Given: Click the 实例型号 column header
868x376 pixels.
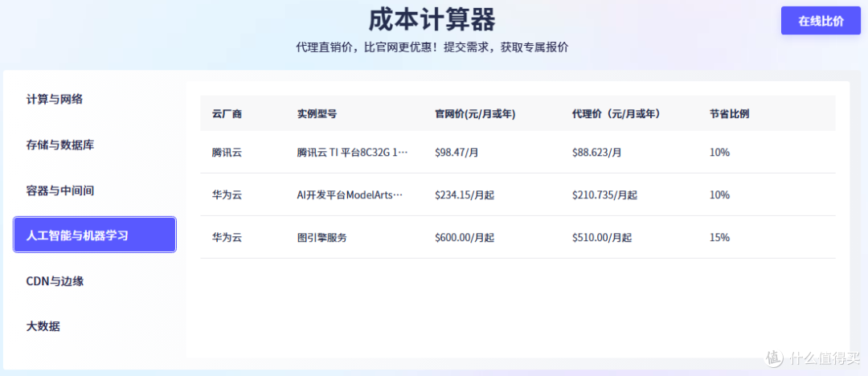Looking at the screenshot, I should [317, 114].
